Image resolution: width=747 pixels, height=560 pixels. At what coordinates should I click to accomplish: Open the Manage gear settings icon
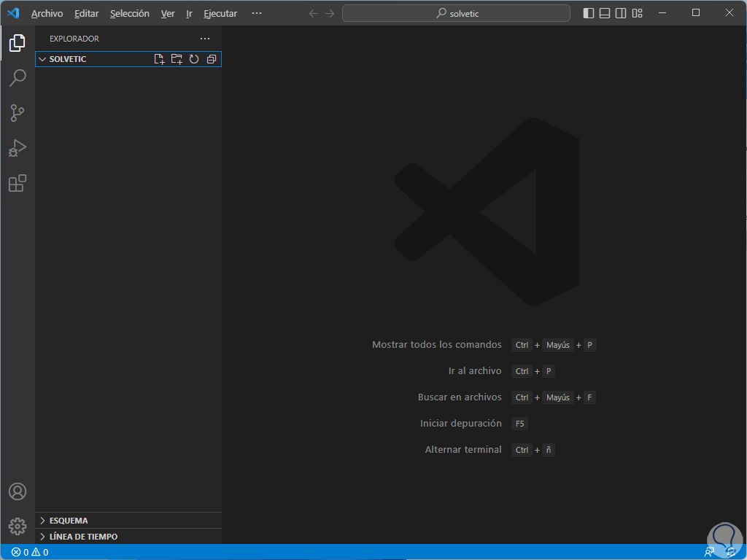coord(18,526)
